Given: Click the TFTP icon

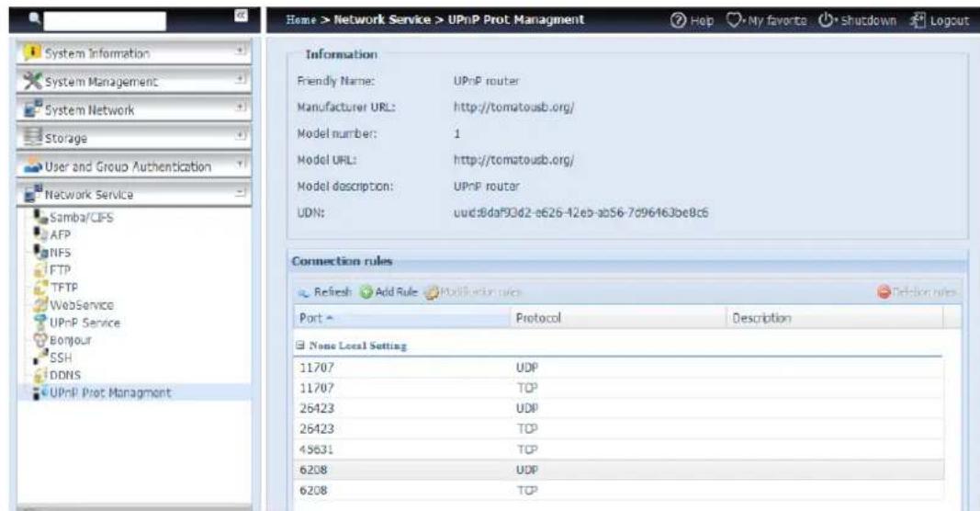Looking at the screenshot, I should (40, 287).
